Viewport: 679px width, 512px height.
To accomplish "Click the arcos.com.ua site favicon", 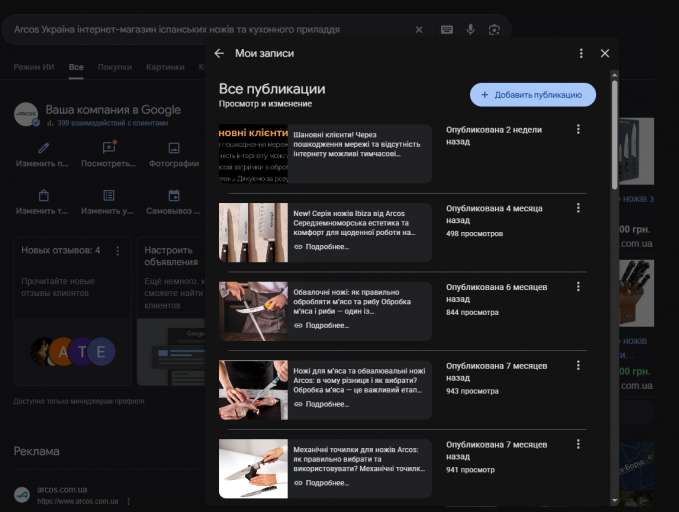I will (x=22, y=495).
